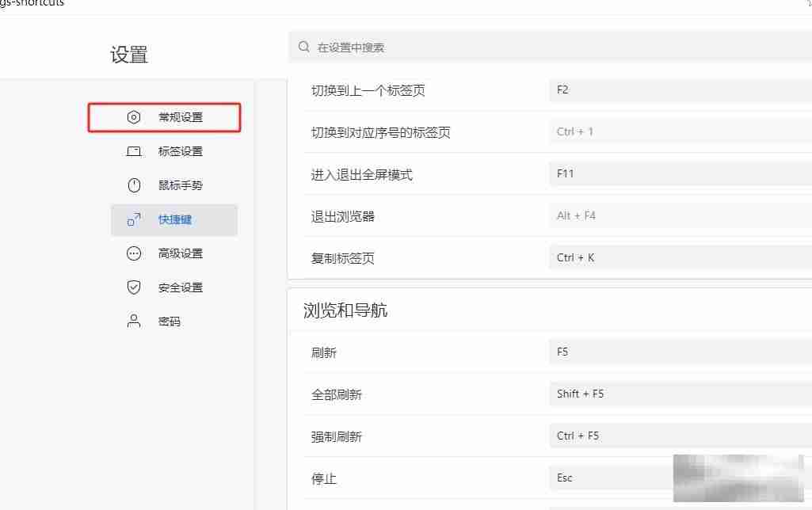This screenshot has width=812, height=510.
Task: Click the Alt + F4 shortcut field
Action: (x=680, y=216)
